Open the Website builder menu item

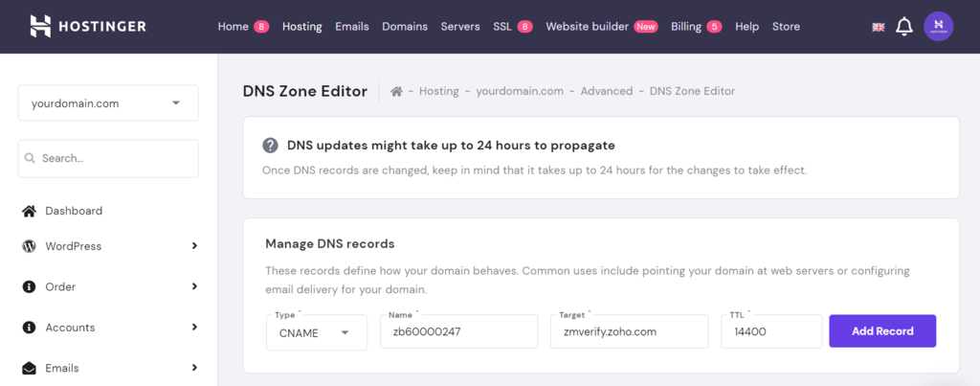pyautogui.click(x=588, y=27)
